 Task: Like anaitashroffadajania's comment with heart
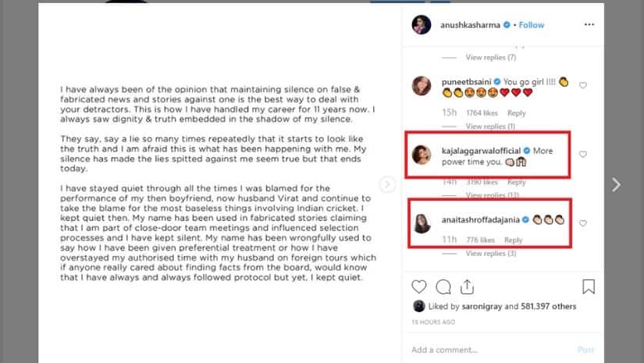tap(583, 223)
